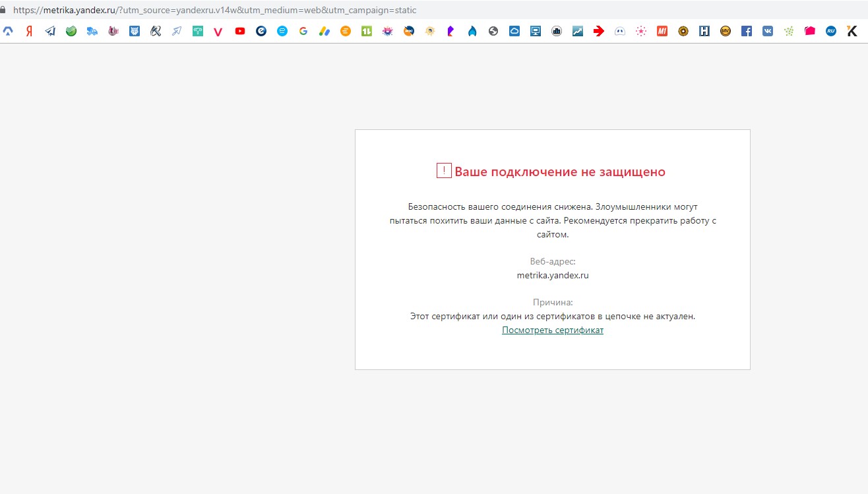868x494 pixels.
Task: Open the green Sberbank bookmark
Action: (x=71, y=31)
